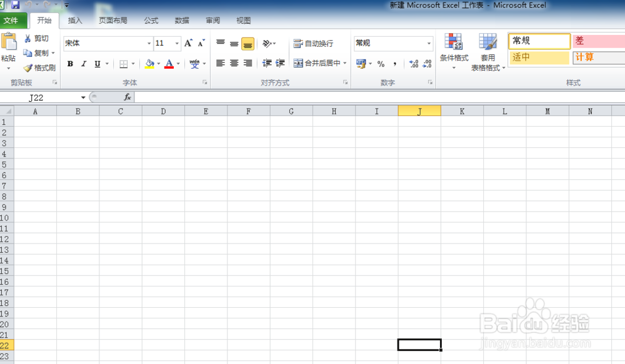Apply the 适中 Neutral cell style
Image resolution: width=625 pixels, height=364 pixels.
[539, 57]
